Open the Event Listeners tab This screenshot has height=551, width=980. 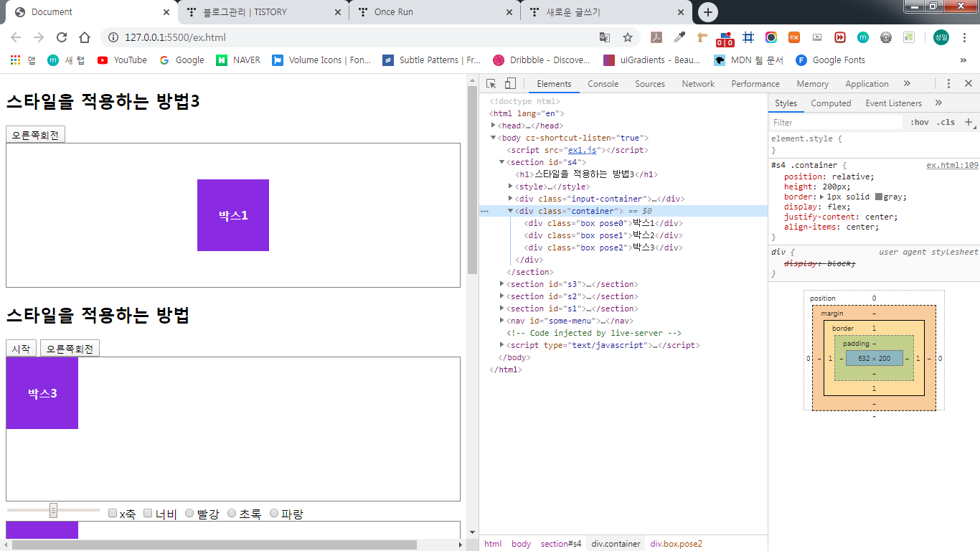(x=893, y=103)
